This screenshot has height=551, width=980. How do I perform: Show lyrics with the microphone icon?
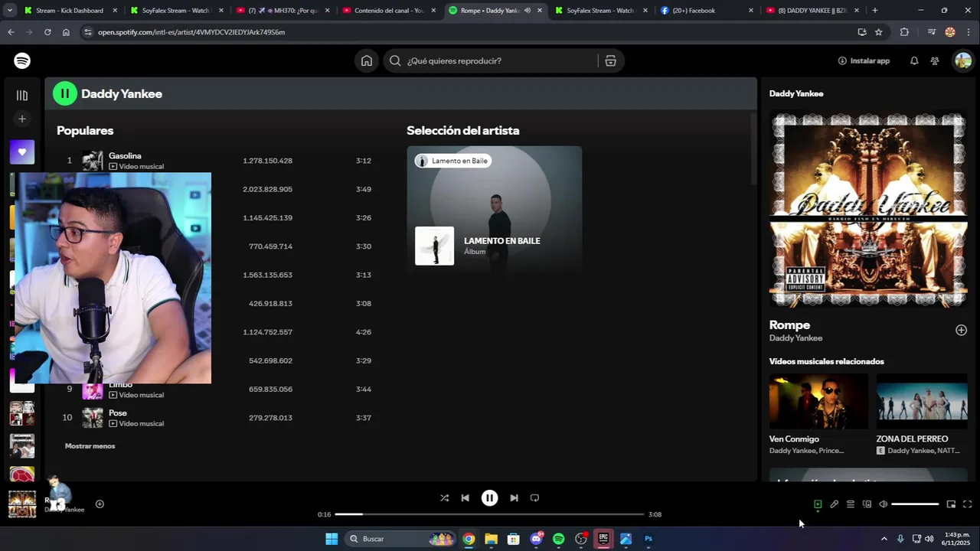(835, 504)
